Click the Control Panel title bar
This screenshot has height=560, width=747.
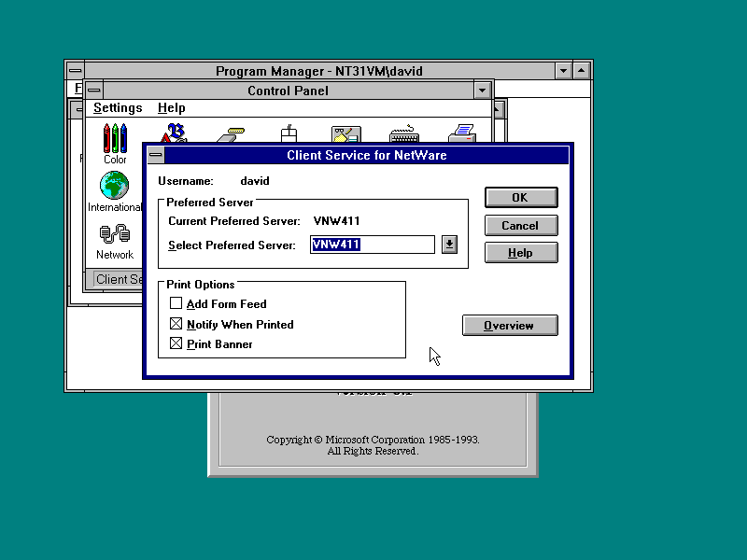289,91
